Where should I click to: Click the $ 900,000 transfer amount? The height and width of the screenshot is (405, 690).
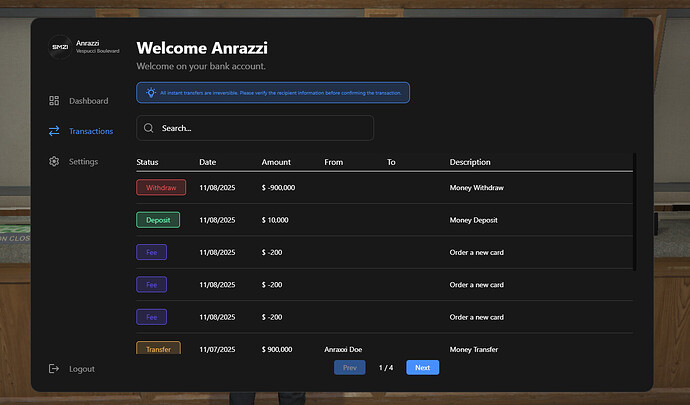(x=277, y=350)
